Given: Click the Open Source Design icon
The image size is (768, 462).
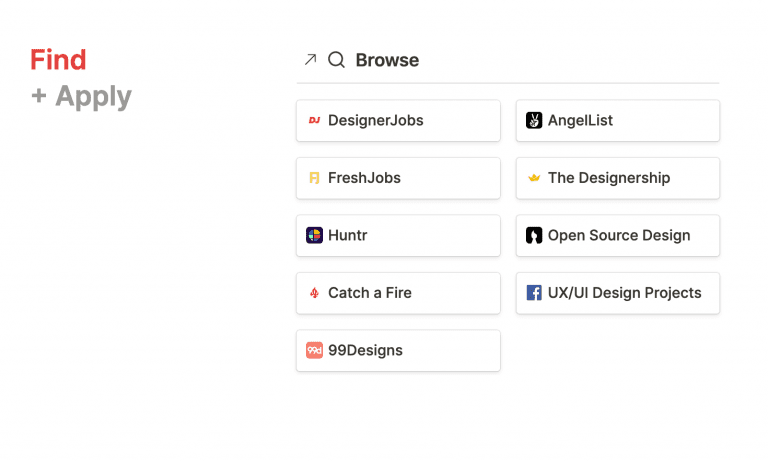Looking at the screenshot, I should (534, 235).
